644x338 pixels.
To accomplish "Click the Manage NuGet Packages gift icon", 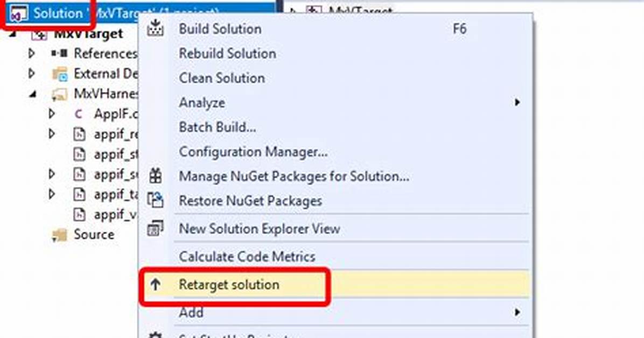I will pos(155,176).
